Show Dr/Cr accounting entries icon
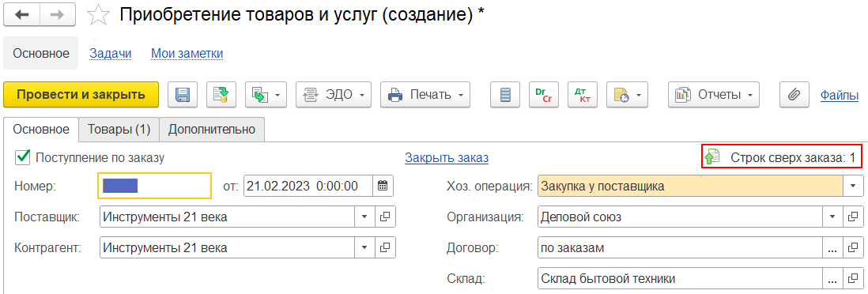The width and height of the screenshot is (868, 294). coord(544,95)
